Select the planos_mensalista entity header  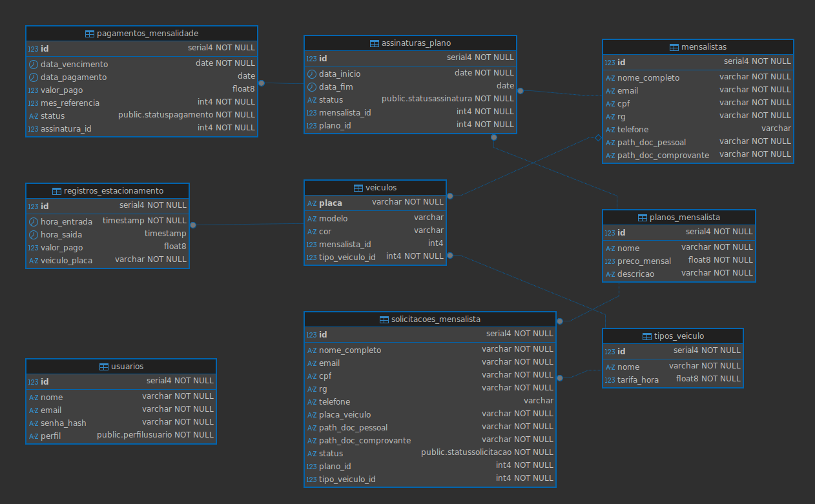coord(679,217)
